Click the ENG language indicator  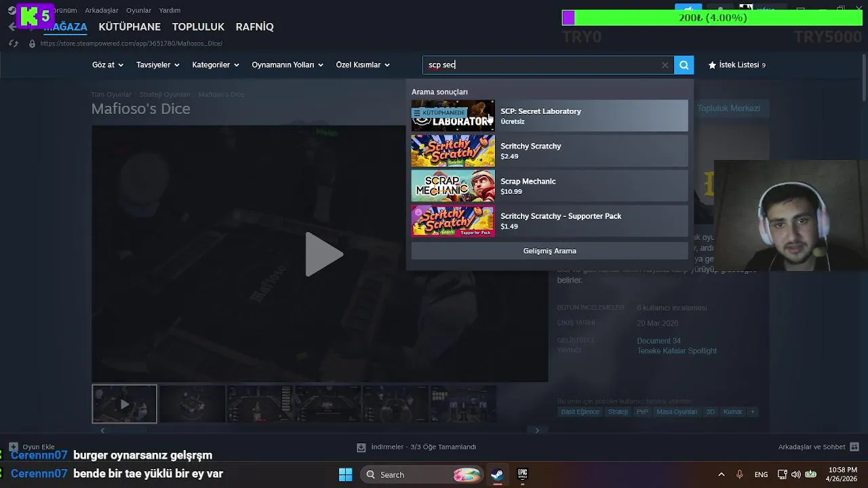(762, 474)
